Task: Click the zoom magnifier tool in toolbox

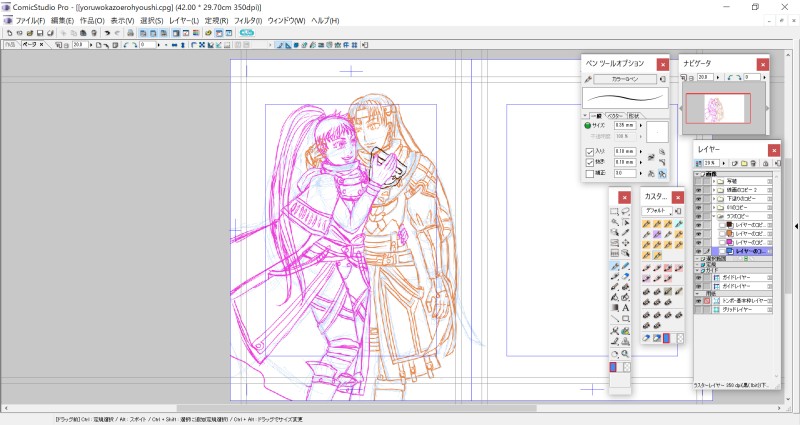Action: (x=626, y=353)
